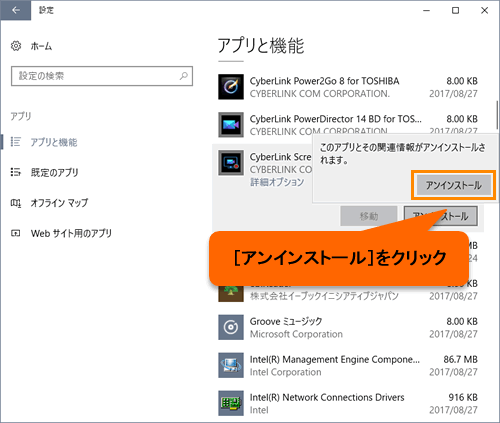Viewport: 500px width, 423px height.
Task: Select the CyberLink PowerDirector app icon
Action: (231, 125)
